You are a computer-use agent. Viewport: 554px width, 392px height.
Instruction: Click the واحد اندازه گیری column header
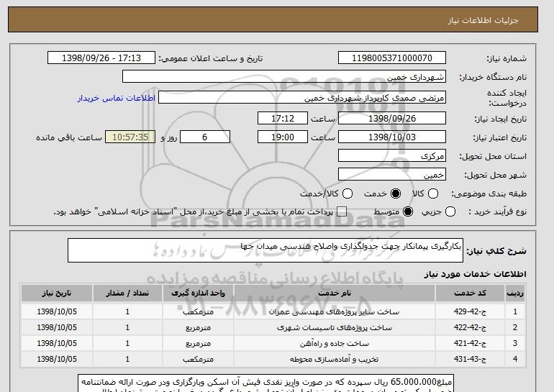coord(198,293)
